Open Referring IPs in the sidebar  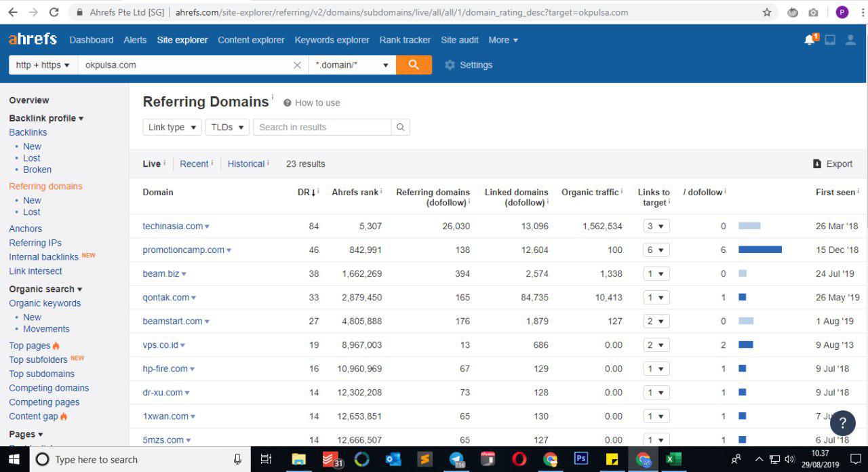coord(35,243)
